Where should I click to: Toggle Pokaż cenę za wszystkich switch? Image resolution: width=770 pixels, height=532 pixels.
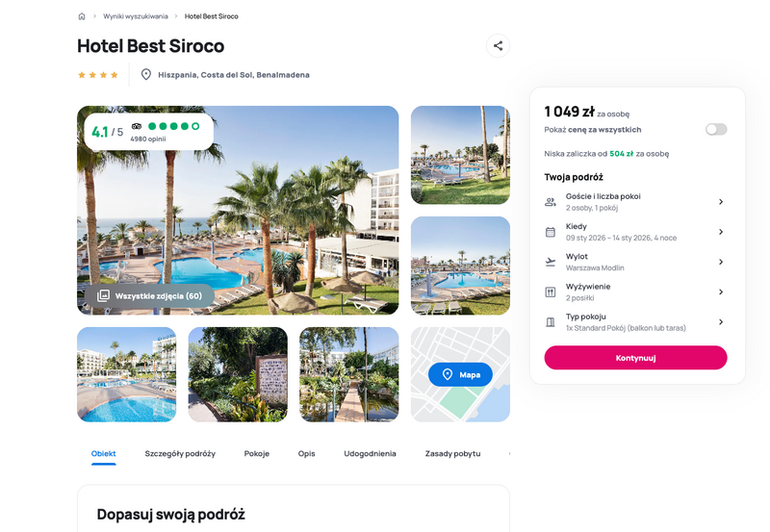[716, 129]
